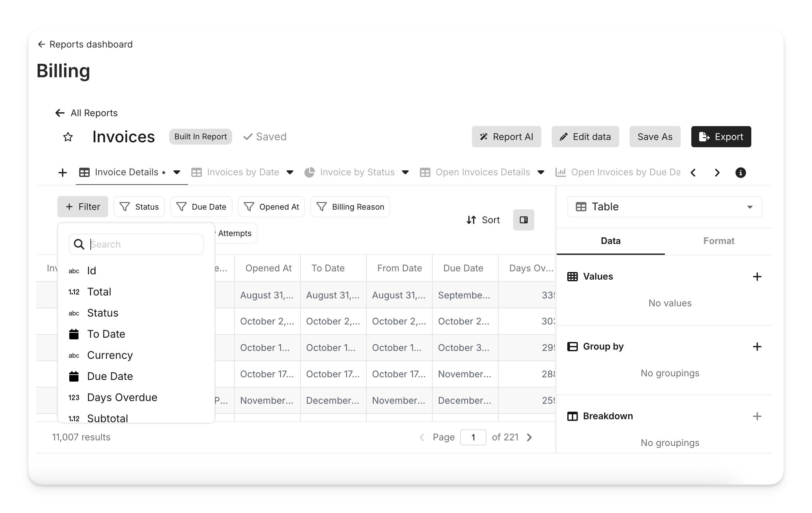This screenshot has width=812, height=513.
Task: Go back to All Reports
Action: point(87,113)
